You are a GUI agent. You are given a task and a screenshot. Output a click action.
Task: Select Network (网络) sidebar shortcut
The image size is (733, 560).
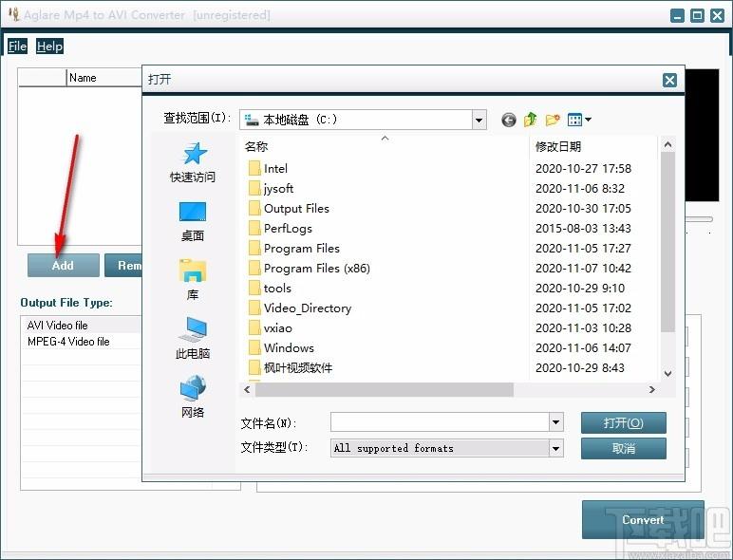193,397
